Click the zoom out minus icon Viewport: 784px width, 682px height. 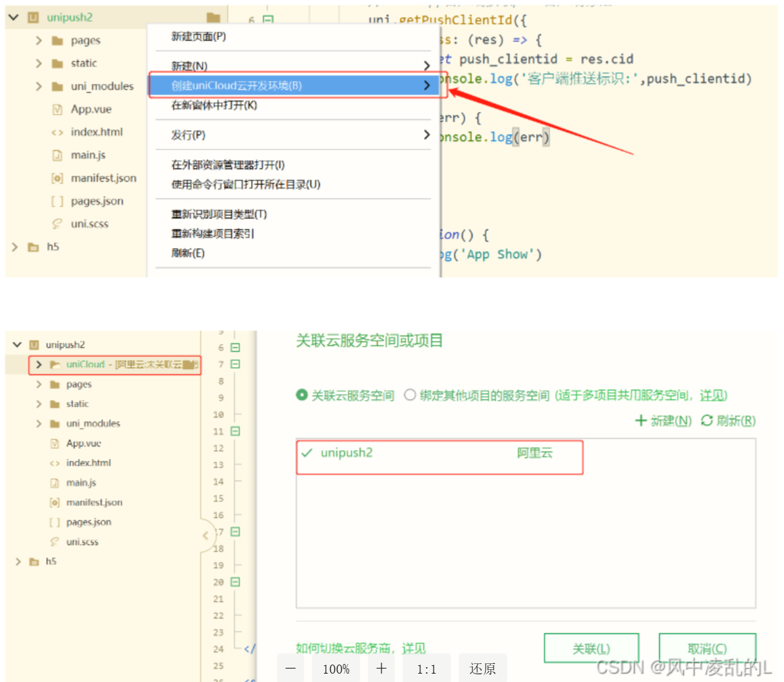[x=291, y=668]
